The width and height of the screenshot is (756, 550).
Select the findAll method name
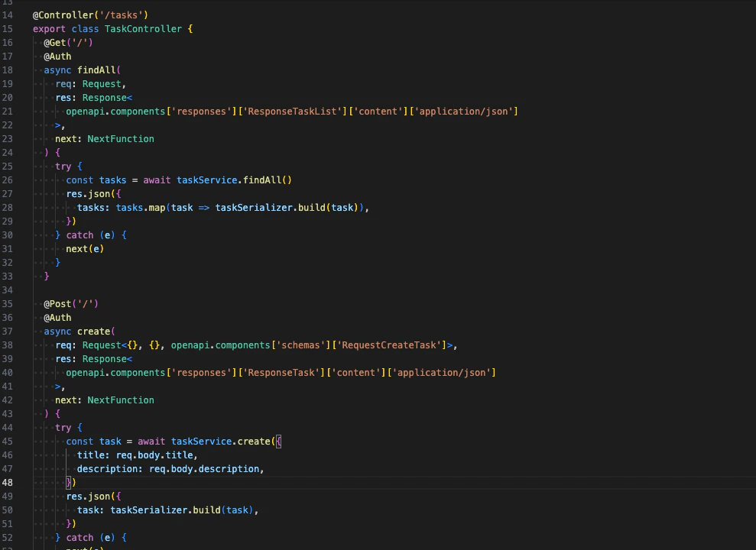click(97, 70)
